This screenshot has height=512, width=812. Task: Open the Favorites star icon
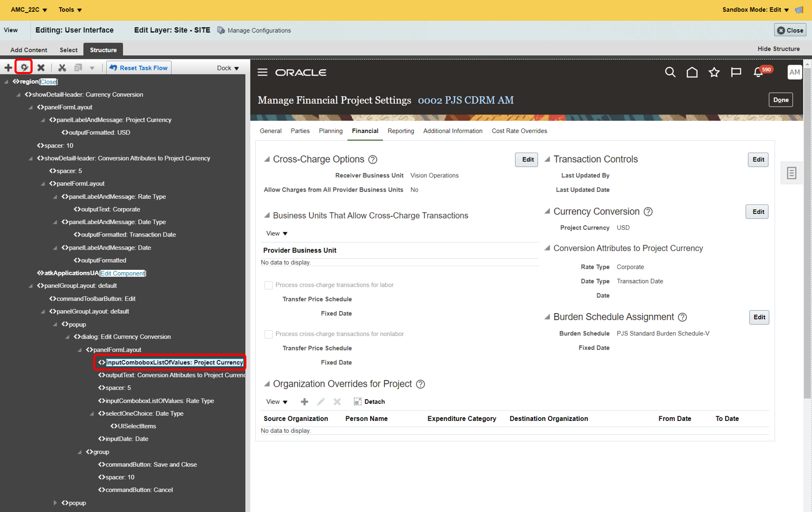coord(714,72)
